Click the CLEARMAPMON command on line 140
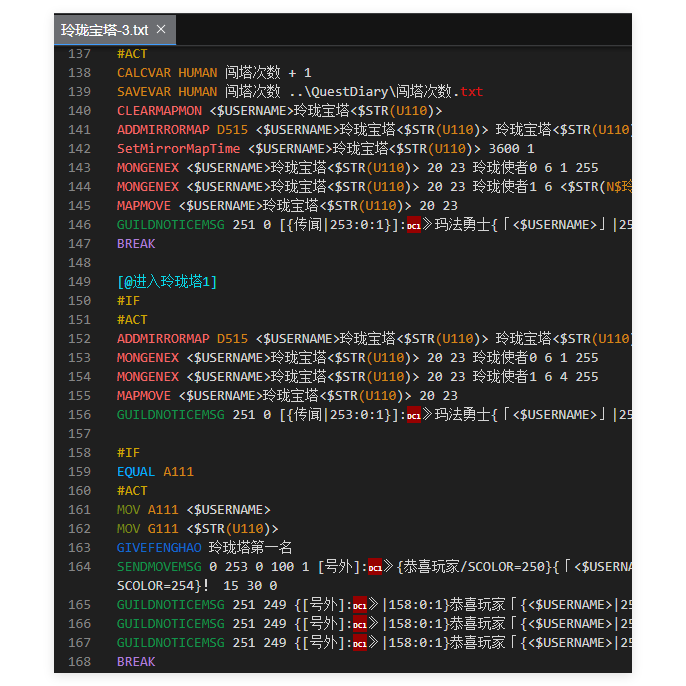Image resolution: width=686 pixels, height=686 pixels. tap(158, 111)
